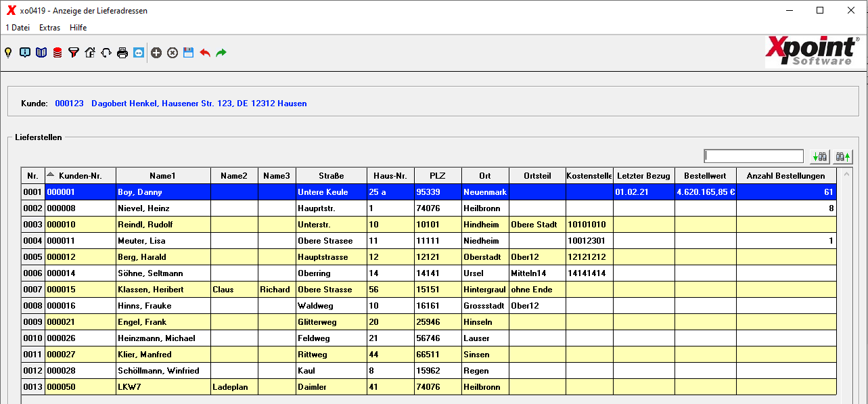Click the Name1 column header
Viewport: 868px width, 404px height.
tap(163, 176)
